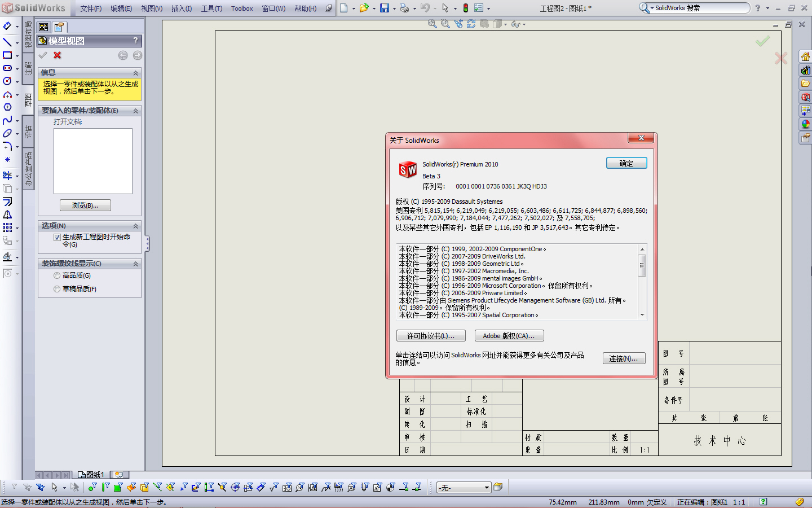Select the Ellipse sketch tool

[x=7, y=133]
